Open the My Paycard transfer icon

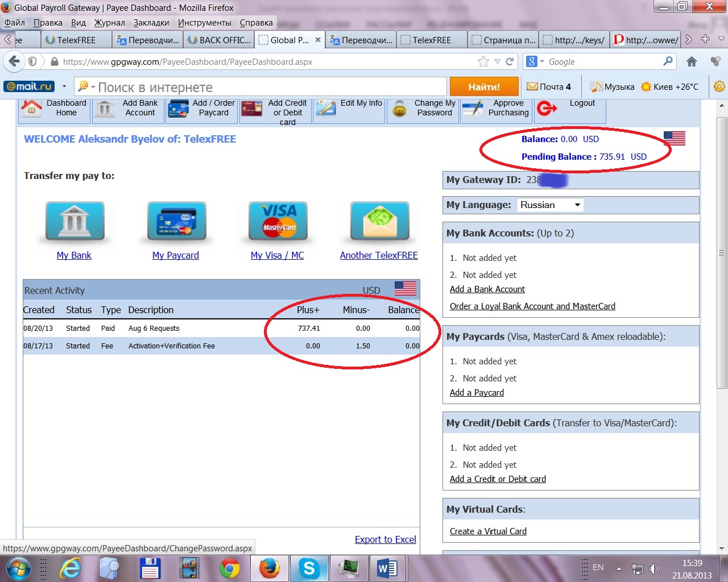tap(176, 222)
